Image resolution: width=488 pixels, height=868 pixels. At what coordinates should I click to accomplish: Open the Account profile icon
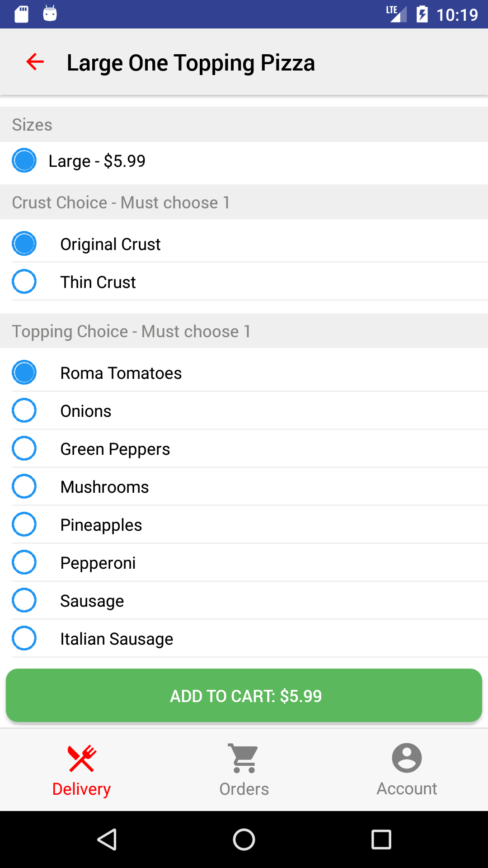(407, 758)
